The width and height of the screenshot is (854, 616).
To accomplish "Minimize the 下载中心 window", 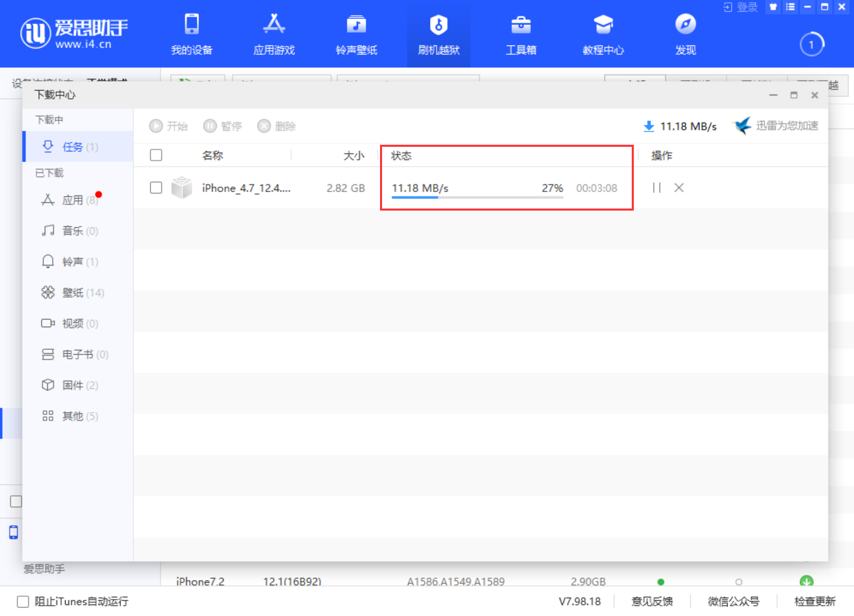I will click(774, 95).
